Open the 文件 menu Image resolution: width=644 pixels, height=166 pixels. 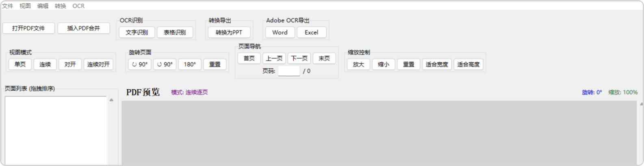pyautogui.click(x=8, y=6)
